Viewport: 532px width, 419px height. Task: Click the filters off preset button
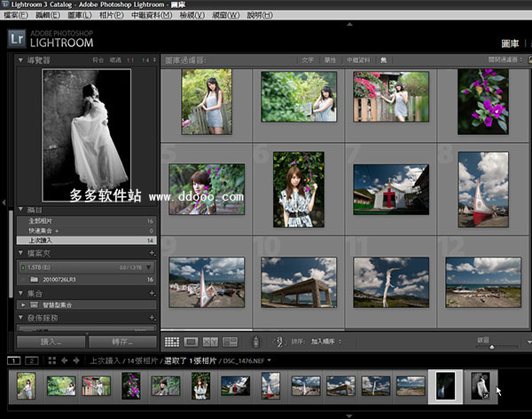tap(505, 59)
